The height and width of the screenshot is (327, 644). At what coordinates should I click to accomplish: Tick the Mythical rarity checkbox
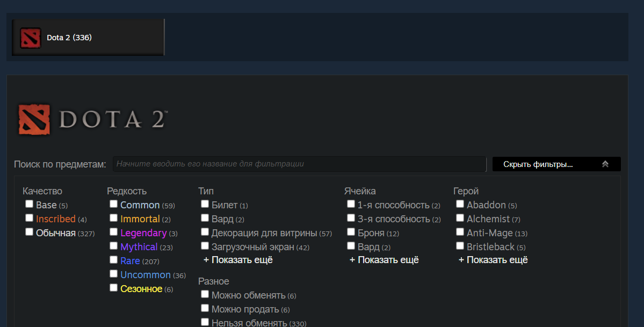(114, 246)
